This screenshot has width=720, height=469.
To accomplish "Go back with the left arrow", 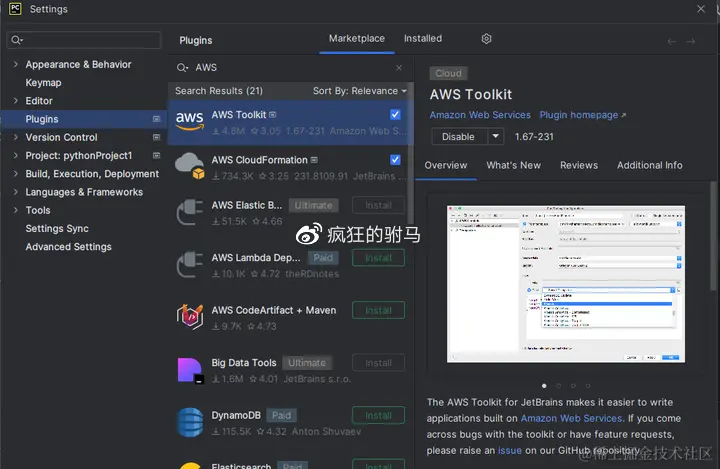I will click(x=672, y=42).
